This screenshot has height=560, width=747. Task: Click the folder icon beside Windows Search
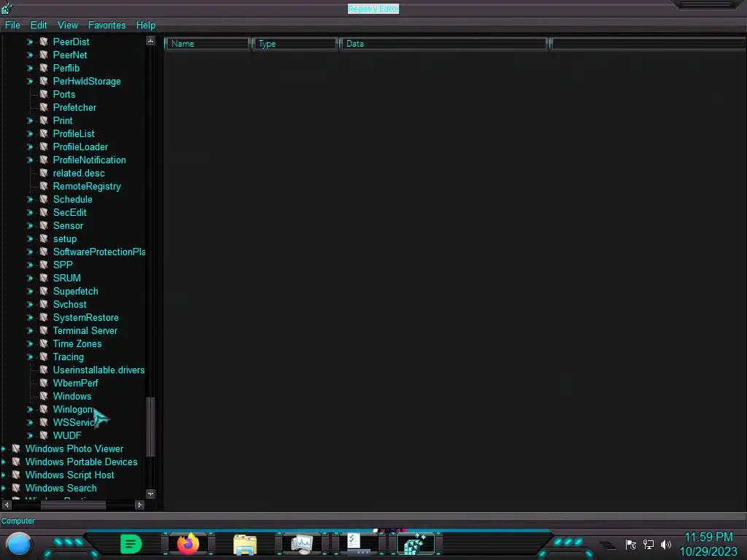(x=16, y=488)
